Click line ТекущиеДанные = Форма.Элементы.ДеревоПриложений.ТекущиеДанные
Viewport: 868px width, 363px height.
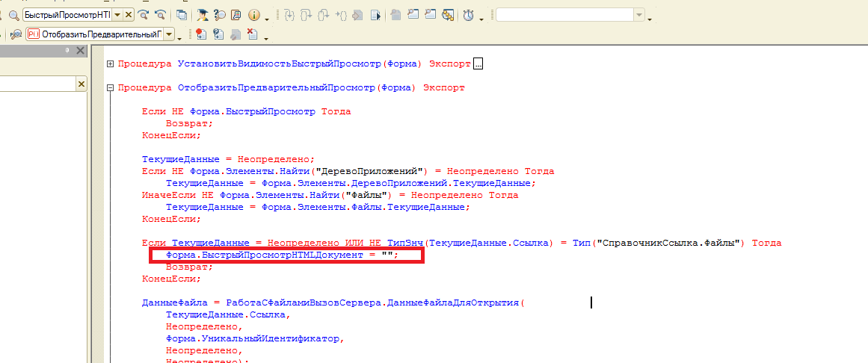click(351, 183)
